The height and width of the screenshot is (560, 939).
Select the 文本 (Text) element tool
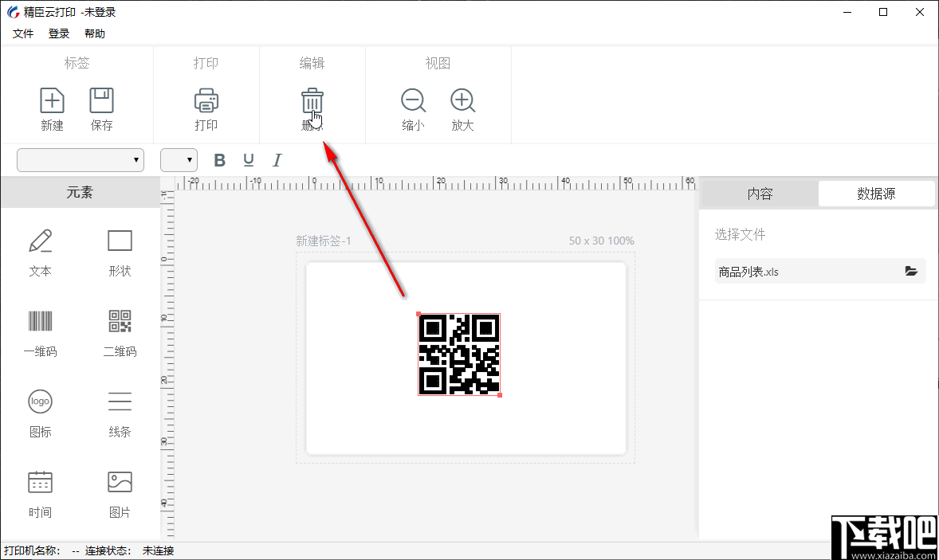pyautogui.click(x=40, y=251)
